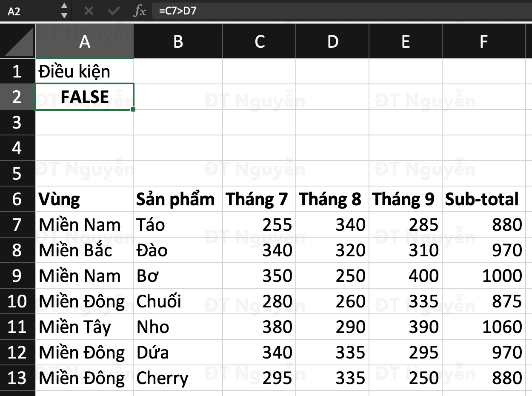The height and width of the screenshot is (396, 532).
Task: Confirm entry using the checkmark icon
Action: coord(114,11)
